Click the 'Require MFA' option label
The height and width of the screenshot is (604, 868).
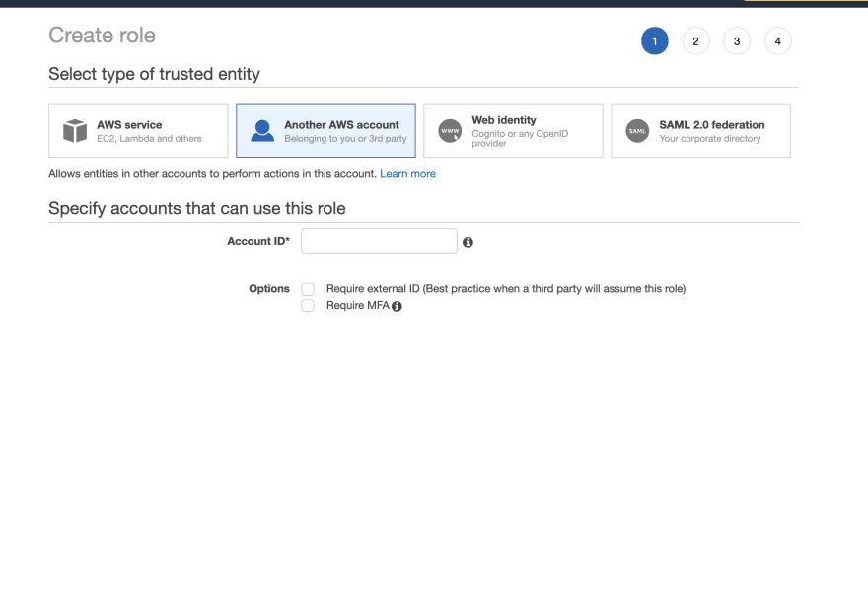tap(358, 305)
